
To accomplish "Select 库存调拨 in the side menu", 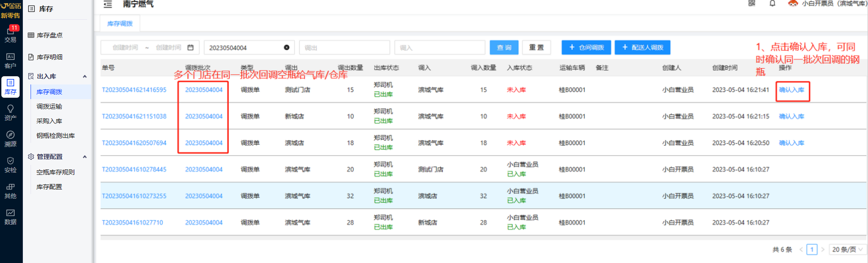I will [49, 92].
